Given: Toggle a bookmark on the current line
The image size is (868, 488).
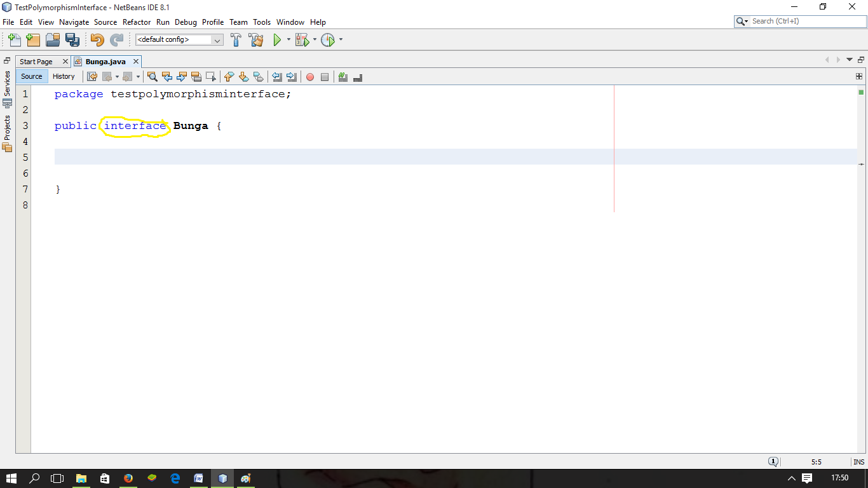Looking at the screenshot, I should pyautogui.click(x=257, y=77).
